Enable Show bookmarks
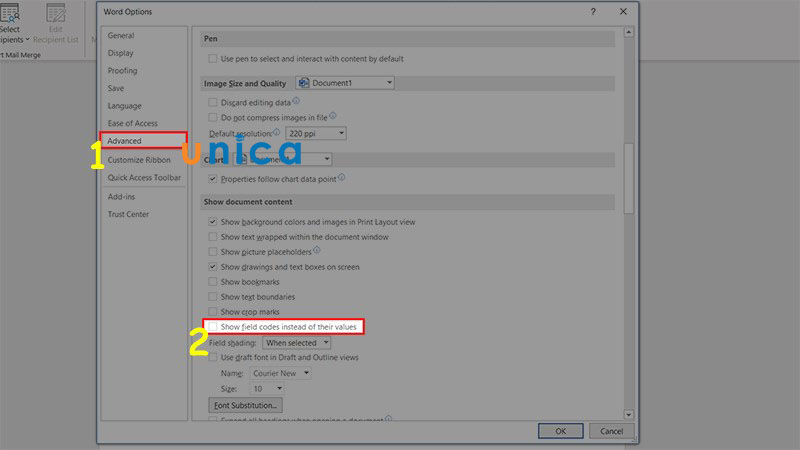Screen dimensions: 800x450 click(x=213, y=282)
